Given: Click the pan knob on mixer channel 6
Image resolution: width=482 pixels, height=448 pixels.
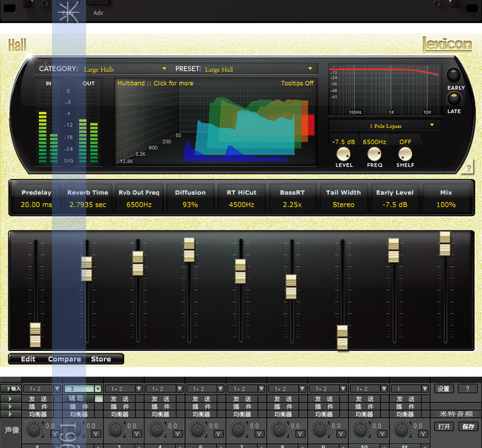Looking at the screenshot, I should (198, 429).
